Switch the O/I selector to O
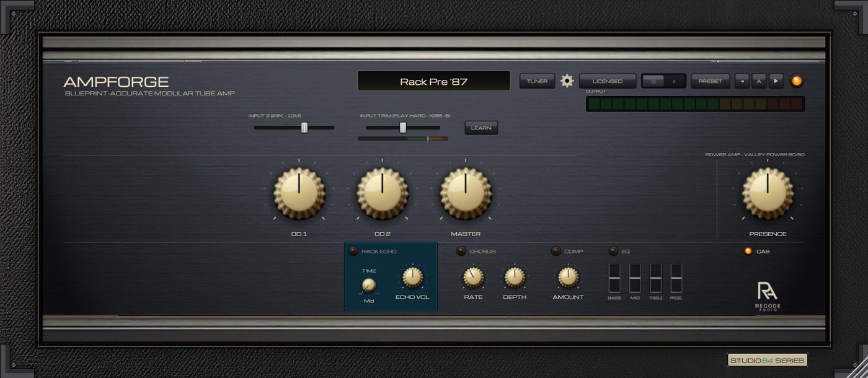The height and width of the screenshot is (378, 868). pyautogui.click(x=653, y=81)
